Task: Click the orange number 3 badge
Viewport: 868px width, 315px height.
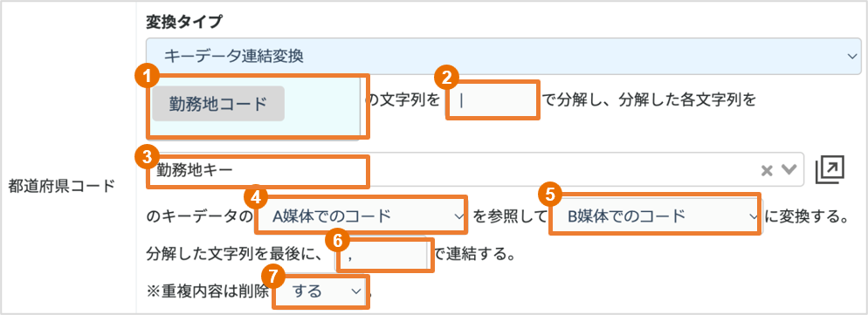Action: [148, 158]
